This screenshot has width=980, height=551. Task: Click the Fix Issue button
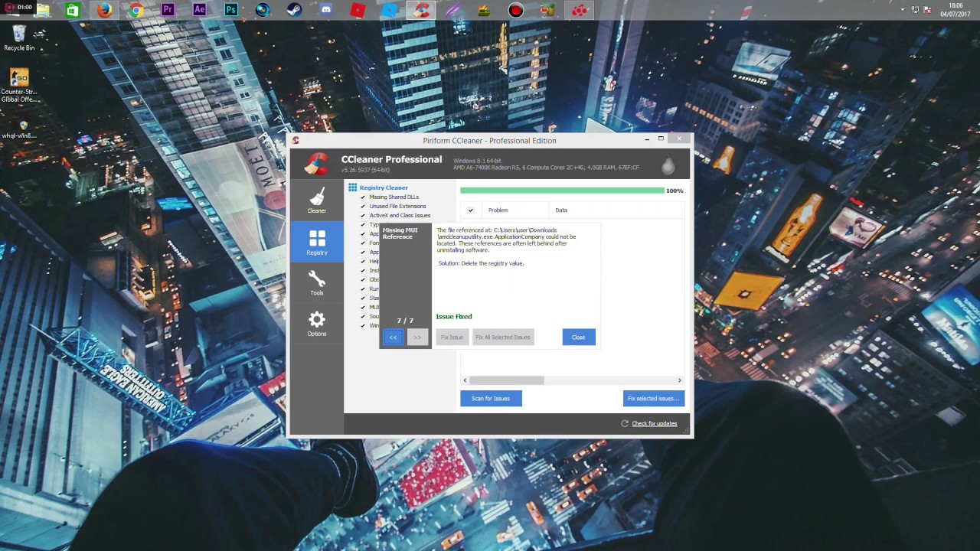pyautogui.click(x=452, y=337)
